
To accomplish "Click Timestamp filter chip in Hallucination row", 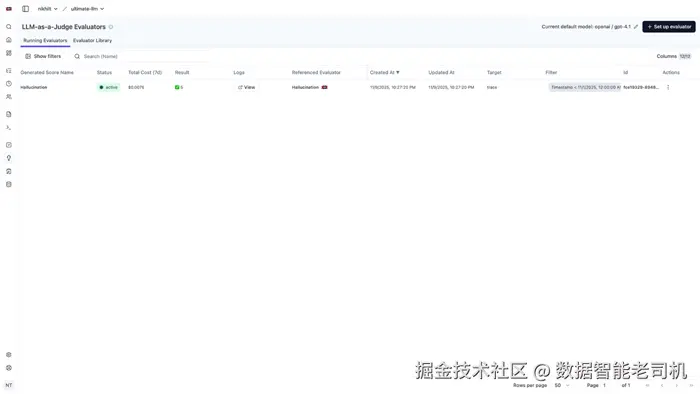I will pos(585,87).
